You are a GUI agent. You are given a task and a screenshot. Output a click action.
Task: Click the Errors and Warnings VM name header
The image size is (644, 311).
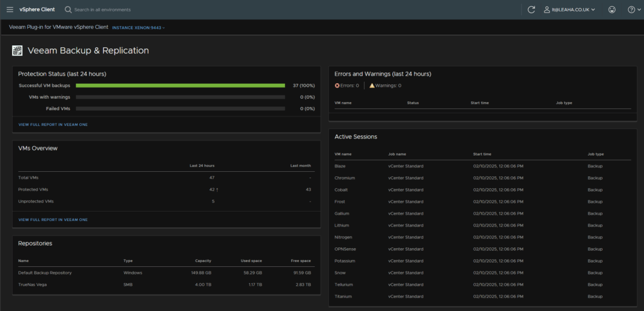[x=343, y=103]
